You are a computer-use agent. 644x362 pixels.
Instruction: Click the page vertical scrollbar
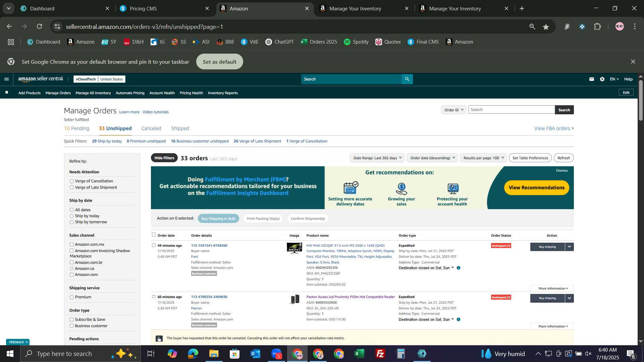pos(641,101)
